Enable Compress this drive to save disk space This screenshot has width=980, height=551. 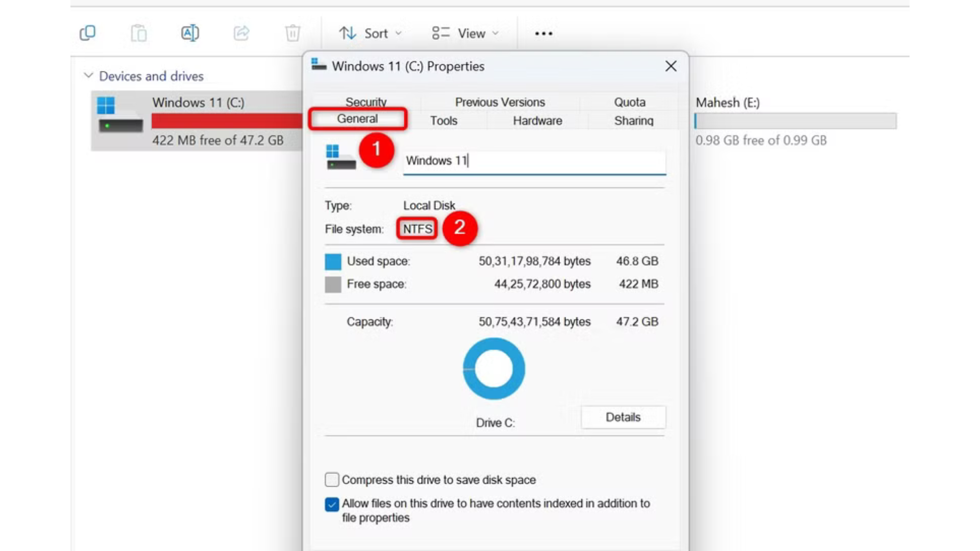[x=332, y=480]
